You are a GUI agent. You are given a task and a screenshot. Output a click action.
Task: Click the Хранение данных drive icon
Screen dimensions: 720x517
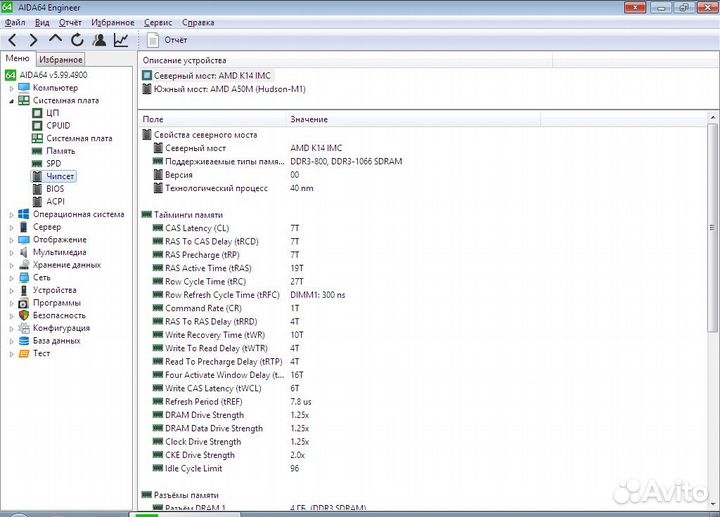(x=24, y=265)
